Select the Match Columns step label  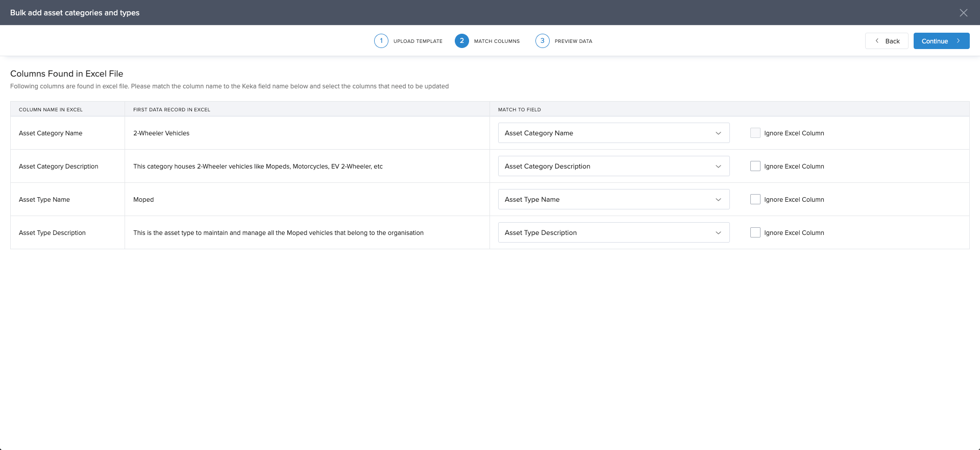[497, 41]
